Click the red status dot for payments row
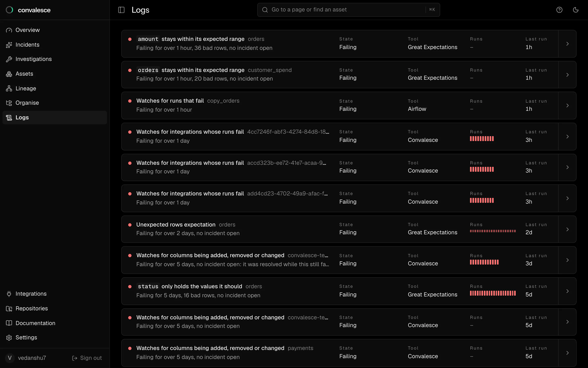The image size is (588, 368). [130, 348]
